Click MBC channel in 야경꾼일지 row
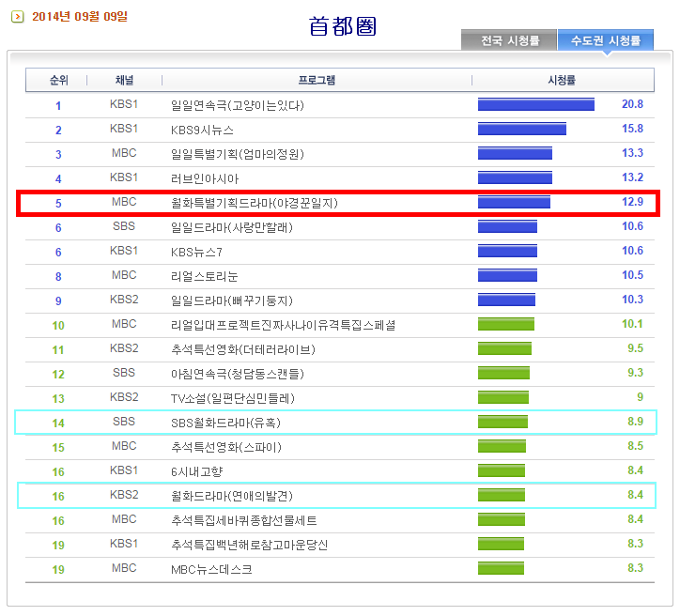The height and width of the screenshot is (616, 680). [x=124, y=202]
